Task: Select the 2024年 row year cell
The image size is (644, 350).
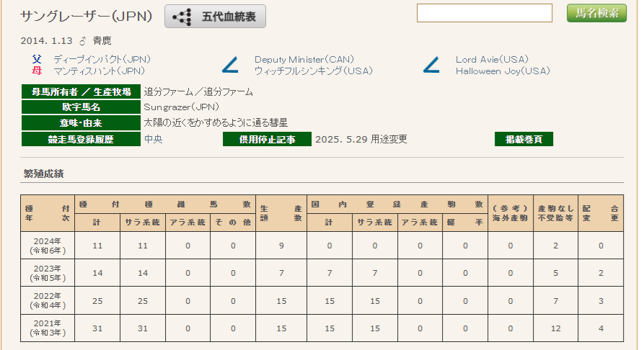Action: click(x=48, y=246)
